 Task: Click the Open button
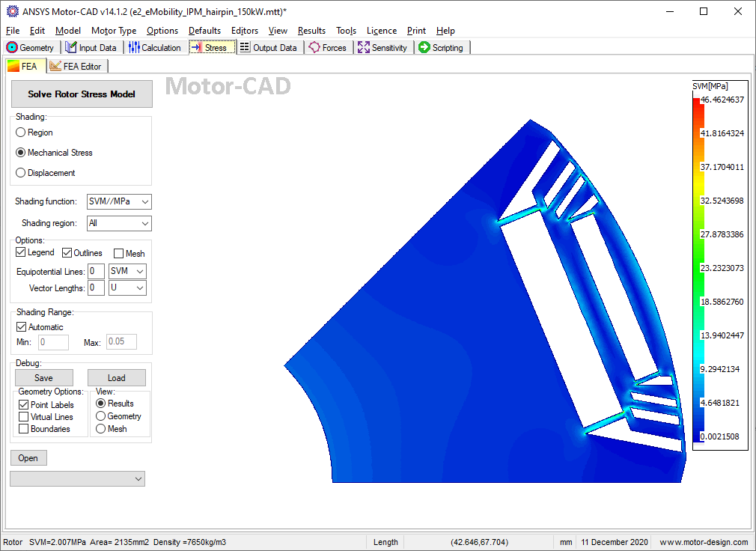pyautogui.click(x=28, y=457)
